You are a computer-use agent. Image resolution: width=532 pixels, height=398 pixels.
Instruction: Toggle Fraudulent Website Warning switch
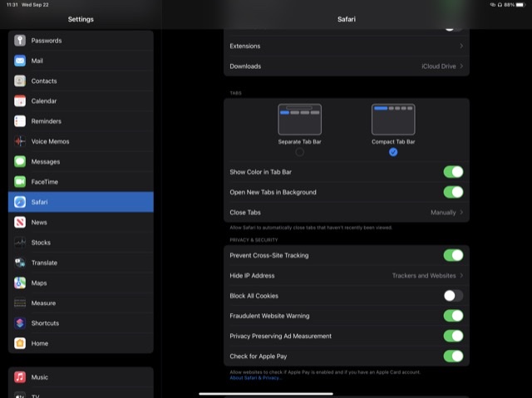453,316
